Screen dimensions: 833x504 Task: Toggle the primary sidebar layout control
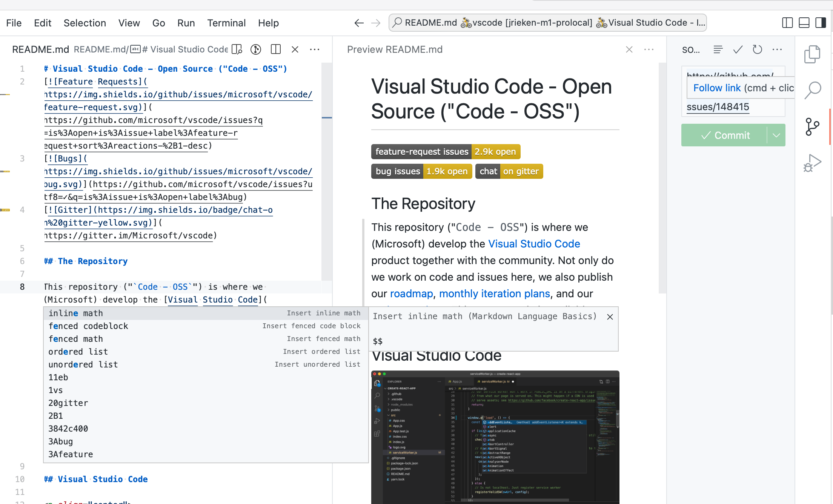tap(788, 23)
